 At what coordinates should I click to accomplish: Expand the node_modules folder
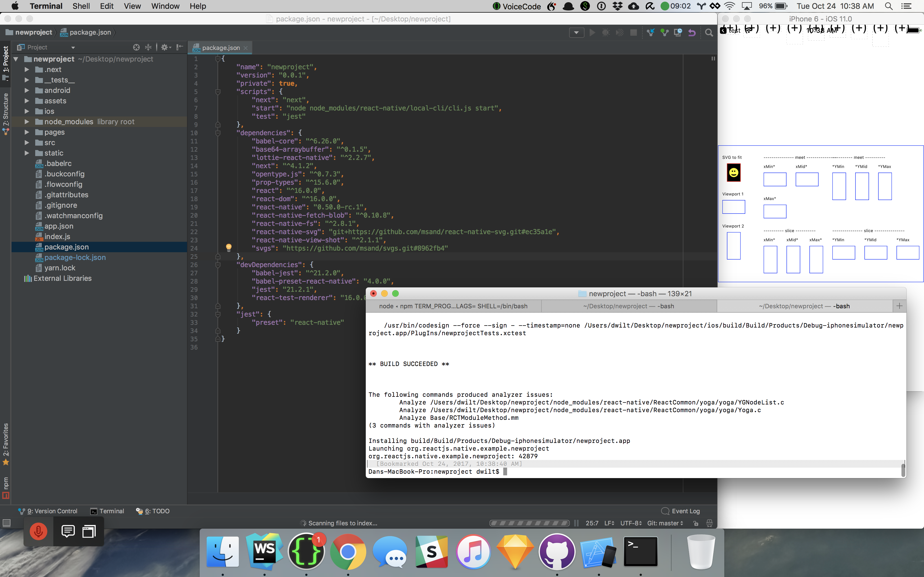[27, 122]
